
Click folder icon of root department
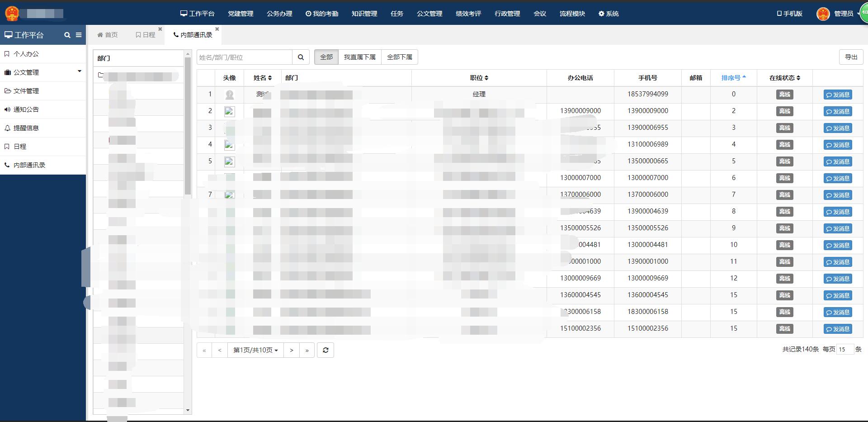tap(101, 75)
